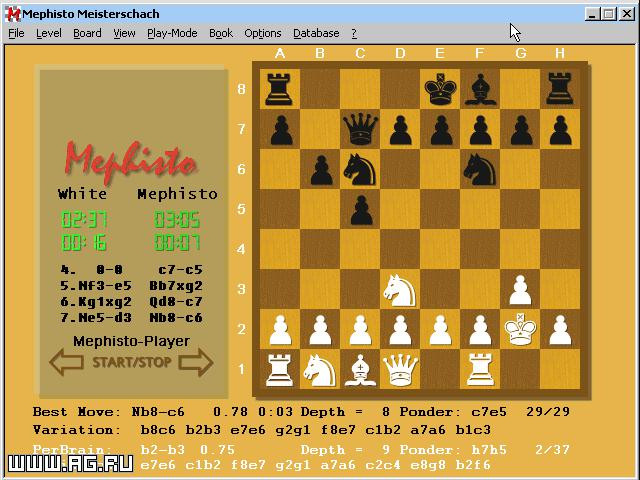Select the white bishop on C1

tap(360, 370)
